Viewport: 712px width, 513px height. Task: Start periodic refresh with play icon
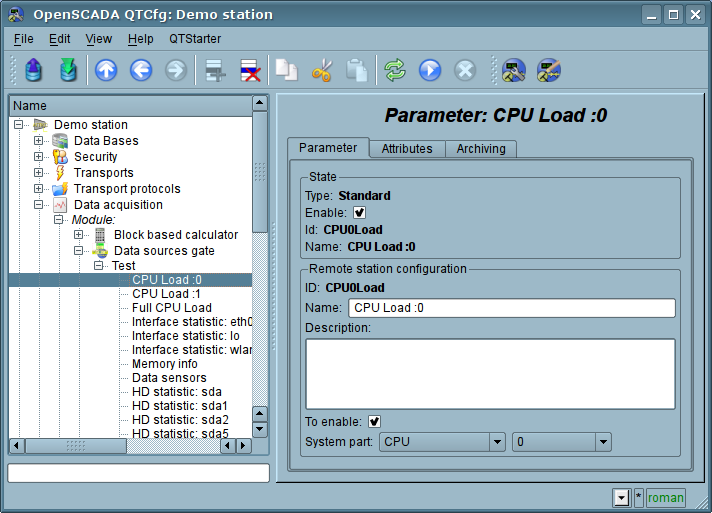pyautogui.click(x=430, y=70)
